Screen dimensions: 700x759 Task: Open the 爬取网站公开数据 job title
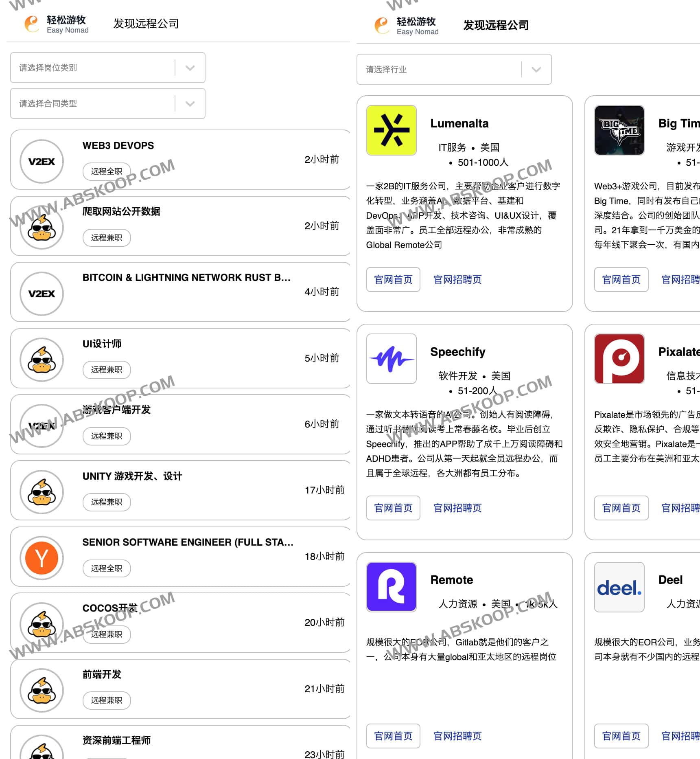tap(121, 211)
